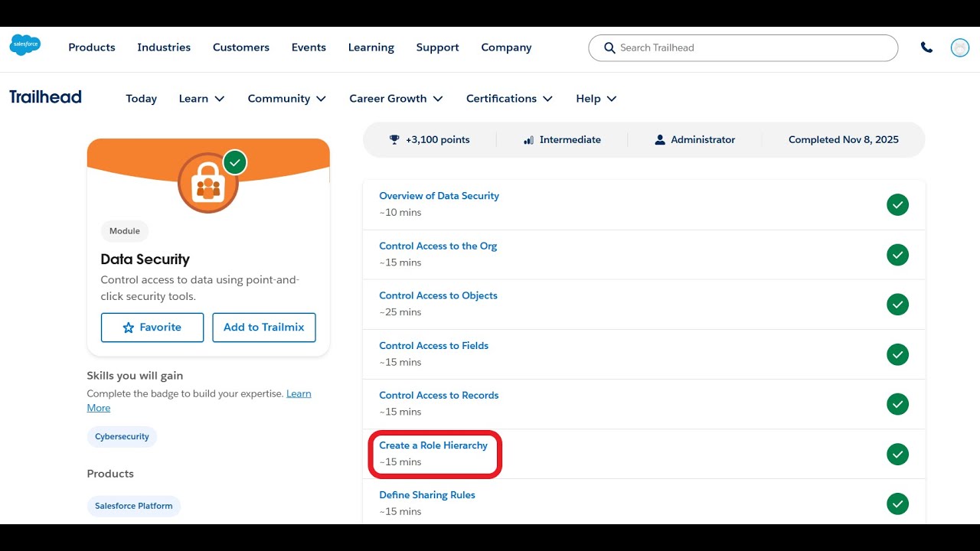Open Create a Role Hierarchy unit

point(433,445)
